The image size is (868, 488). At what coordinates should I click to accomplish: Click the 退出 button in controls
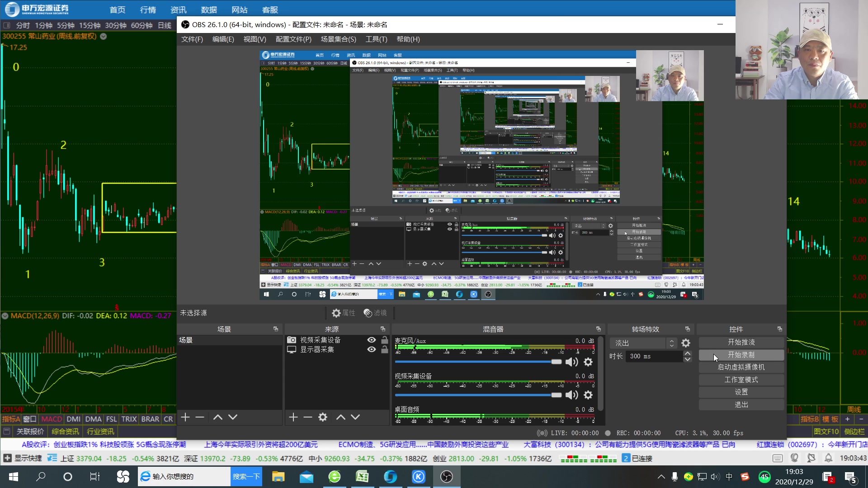pos(741,404)
